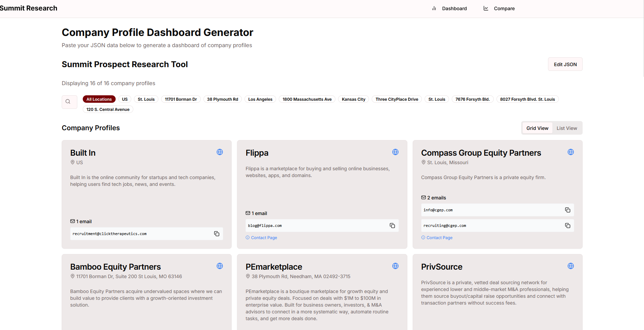Image resolution: width=644 pixels, height=330 pixels.
Task: Open Flippa's Contact Page link
Action: [264, 238]
